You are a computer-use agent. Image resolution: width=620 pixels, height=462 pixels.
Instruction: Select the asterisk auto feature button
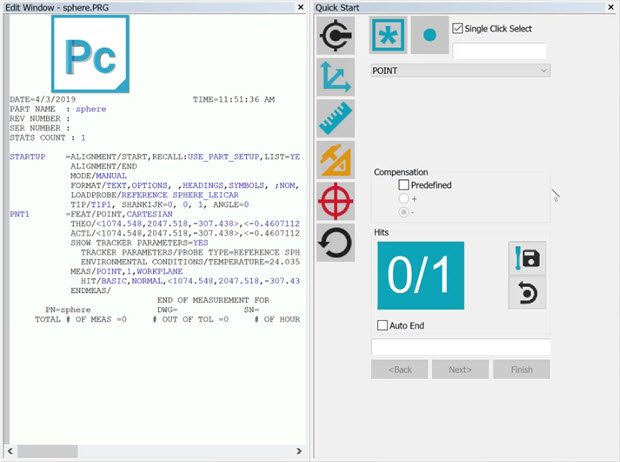pos(387,35)
